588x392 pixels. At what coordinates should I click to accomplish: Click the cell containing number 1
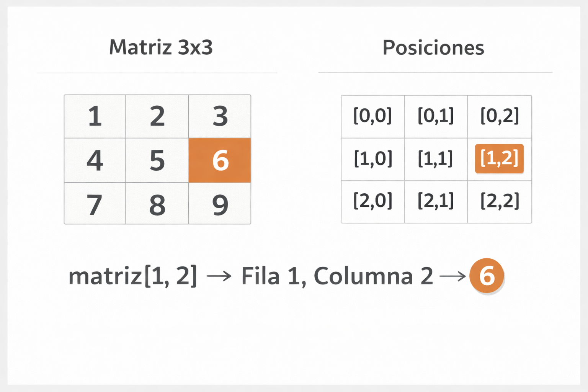coord(95,116)
